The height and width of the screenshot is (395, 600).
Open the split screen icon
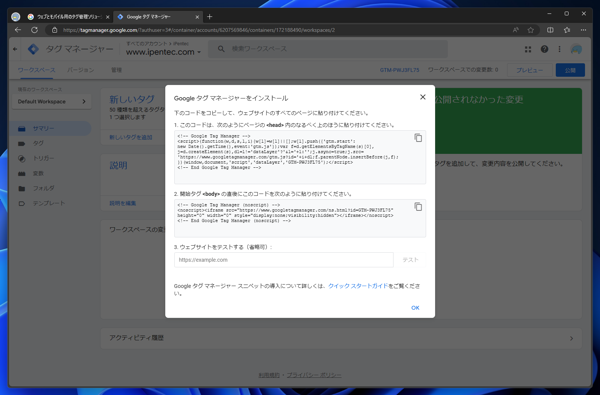[x=550, y=30]
